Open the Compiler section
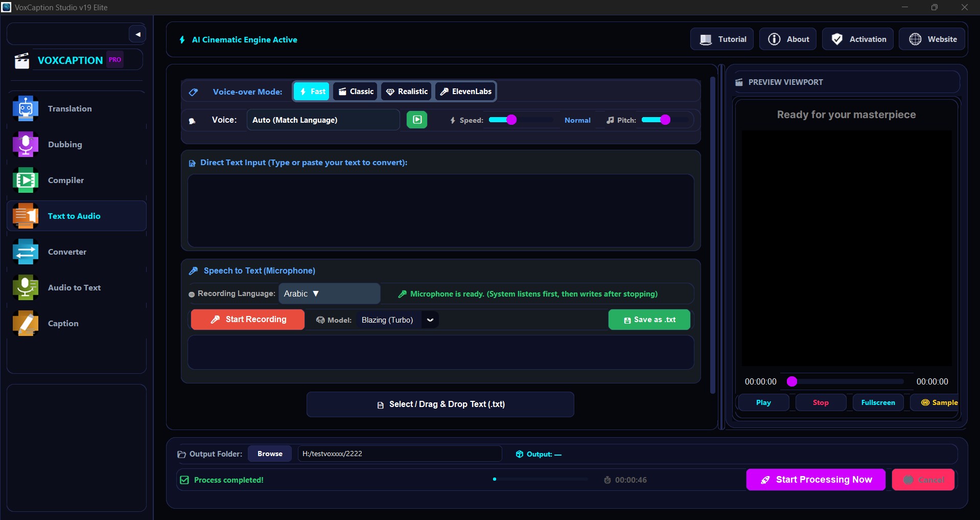 click(77, 180)
